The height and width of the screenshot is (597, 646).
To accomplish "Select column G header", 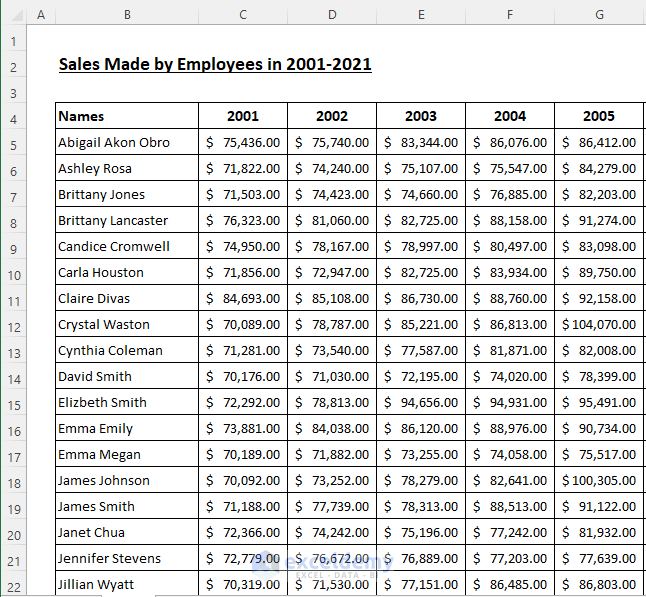I will pyautogui.click(x=599, y=15).
